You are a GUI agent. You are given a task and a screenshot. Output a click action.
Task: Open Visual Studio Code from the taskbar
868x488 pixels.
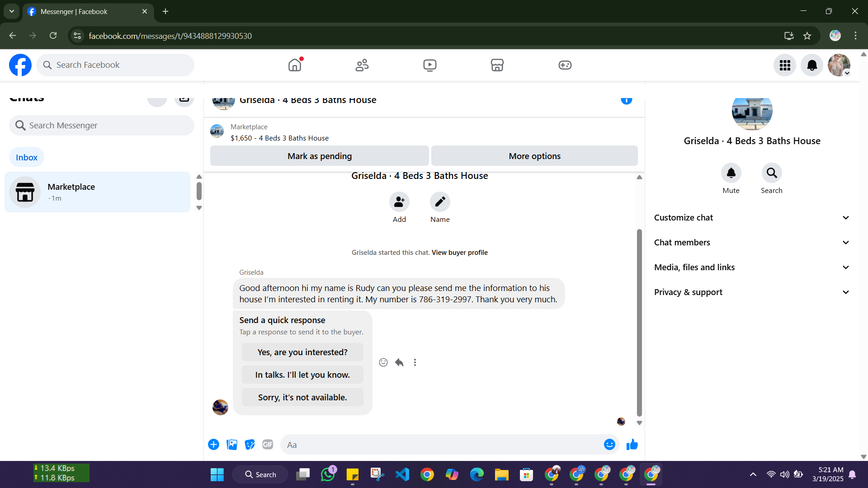click(402, 474)
